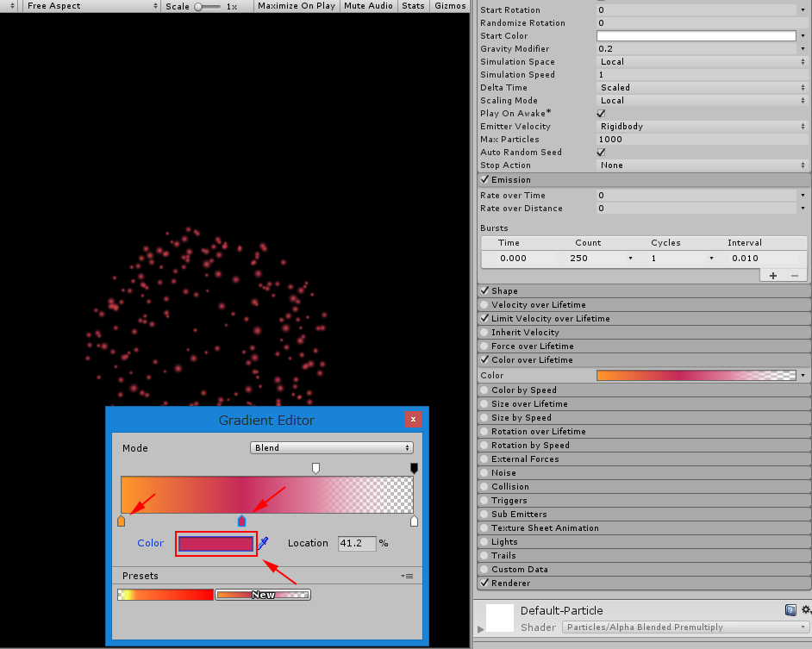Open Presets options menu icon
Image resolution: width=812 pixels, height=649 pixels.
point(407,576)
